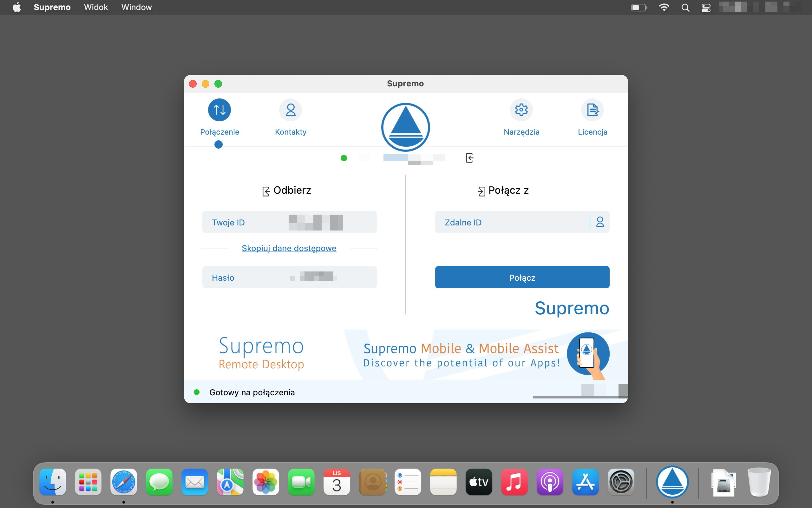Open Contacts from the Dock
812x508 pixels.
tap(372, 482)
